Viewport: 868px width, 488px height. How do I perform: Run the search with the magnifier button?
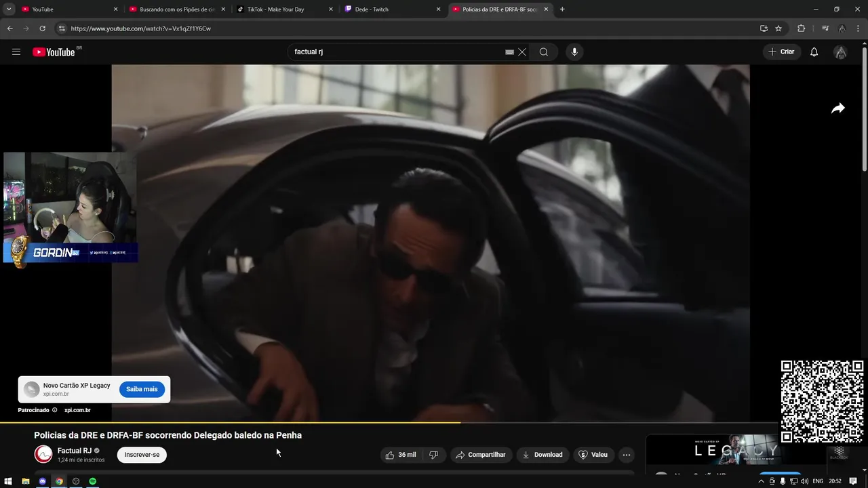544,52
